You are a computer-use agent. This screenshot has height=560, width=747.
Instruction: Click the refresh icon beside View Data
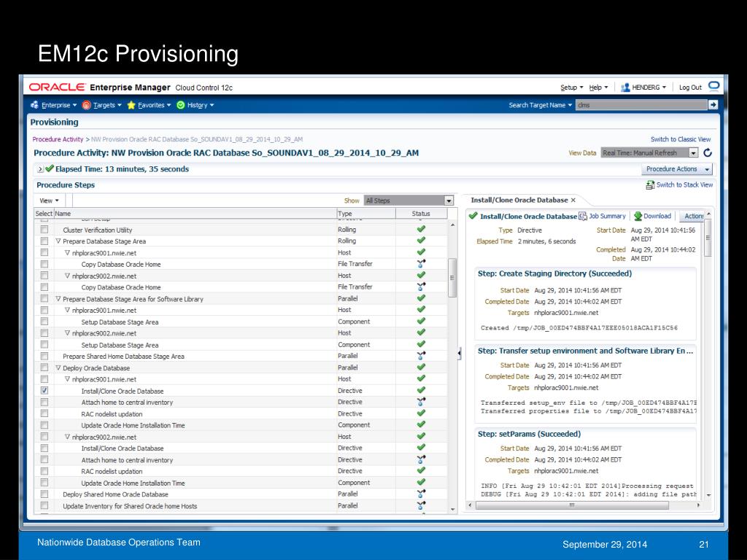click(708, 153)
